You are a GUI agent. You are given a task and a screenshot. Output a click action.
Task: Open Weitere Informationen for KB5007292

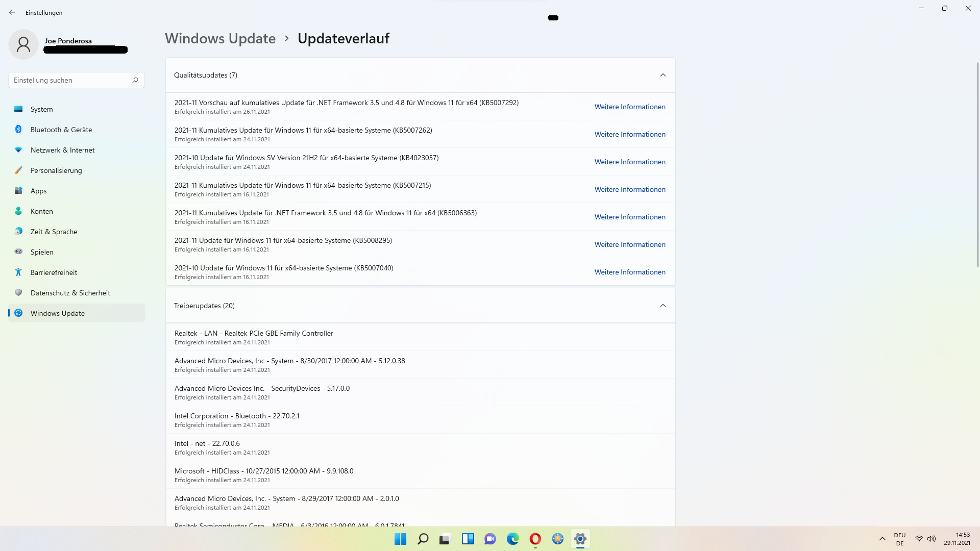point(629,107)
